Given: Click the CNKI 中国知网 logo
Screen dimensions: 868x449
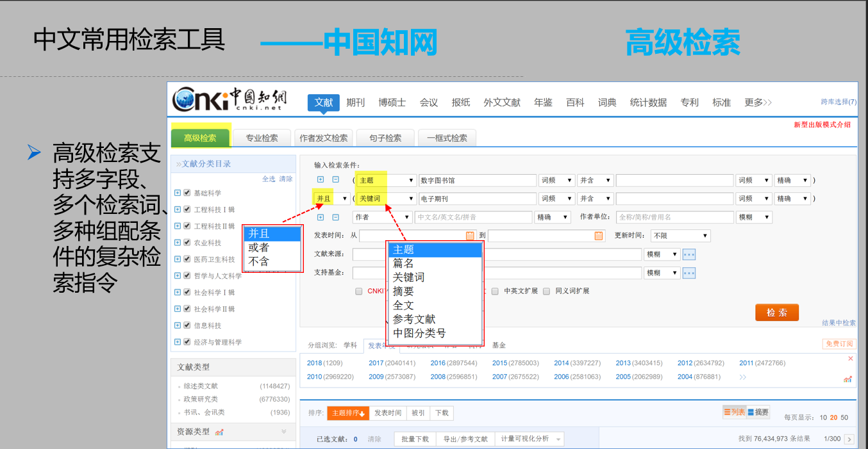Looking at the screenshot, I should coord(229,99).
